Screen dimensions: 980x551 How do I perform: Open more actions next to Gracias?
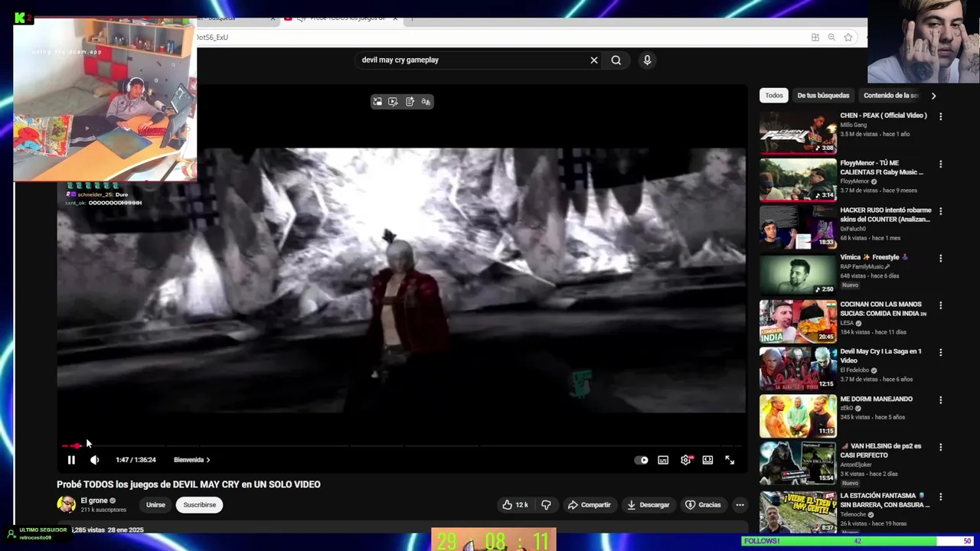(x=740, y=505)
